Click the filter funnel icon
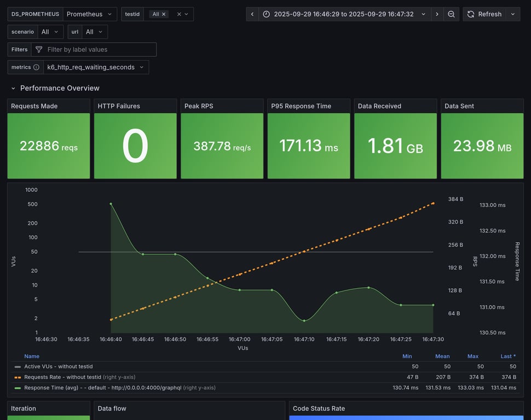Screen dimensions: 531x420 point(39,50)
